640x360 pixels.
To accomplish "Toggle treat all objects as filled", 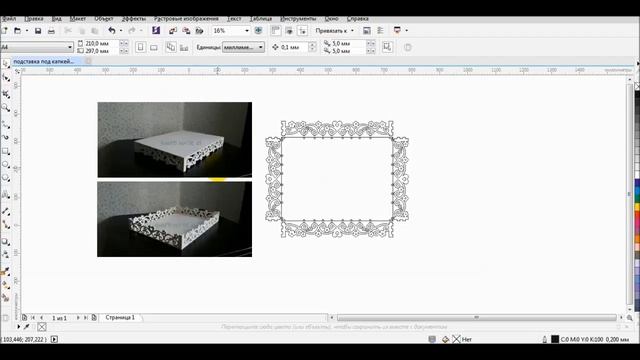I will coord(387,47).
